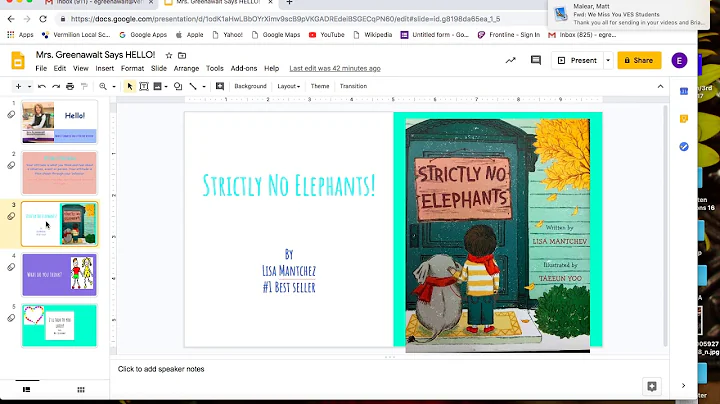720x404 pixels.
Task: Go back in the browser
Action: [x=11, y=19]
